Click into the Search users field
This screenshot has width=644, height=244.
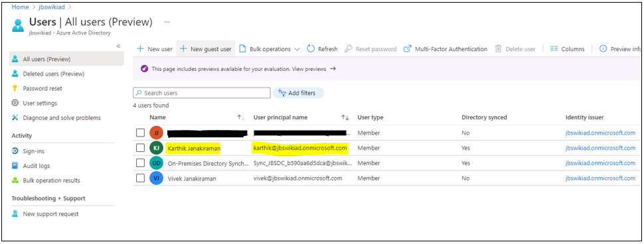pyautogui.click(x=202, y=93)
